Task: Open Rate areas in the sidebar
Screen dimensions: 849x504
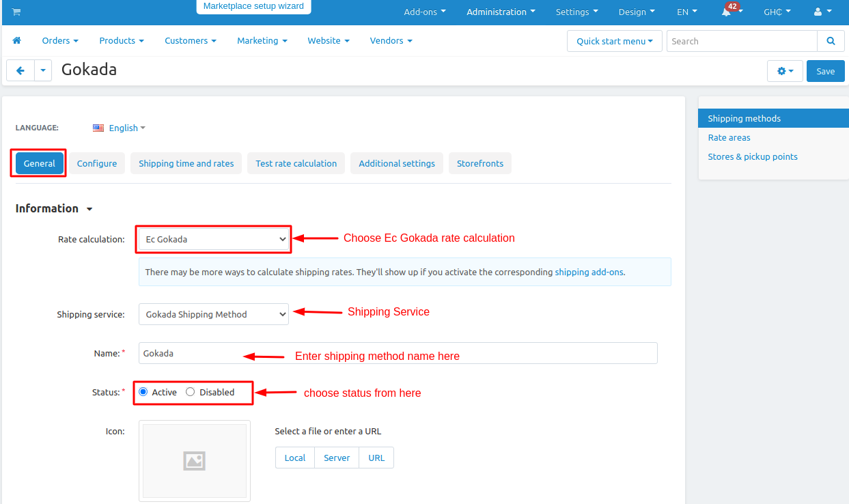Action: (x=729, y=137)
